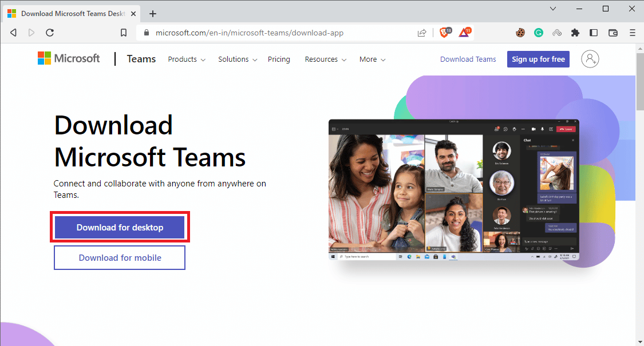Image resolution: width=644 pixels, height=346 pixels.
Task: Go back to the previous page
Action: point(14,33)
